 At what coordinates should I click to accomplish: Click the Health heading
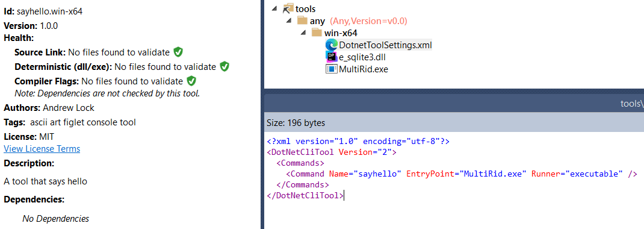19,38
